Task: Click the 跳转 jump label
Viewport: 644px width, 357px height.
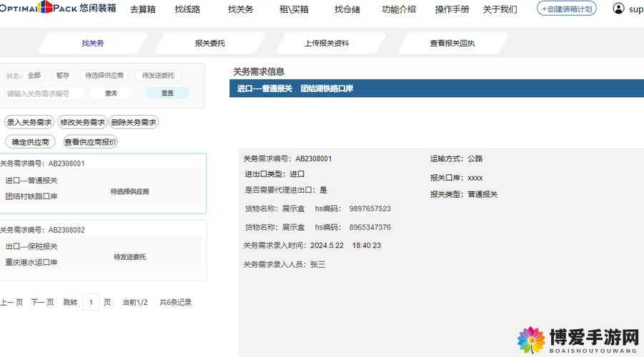Action: [70, 303]
